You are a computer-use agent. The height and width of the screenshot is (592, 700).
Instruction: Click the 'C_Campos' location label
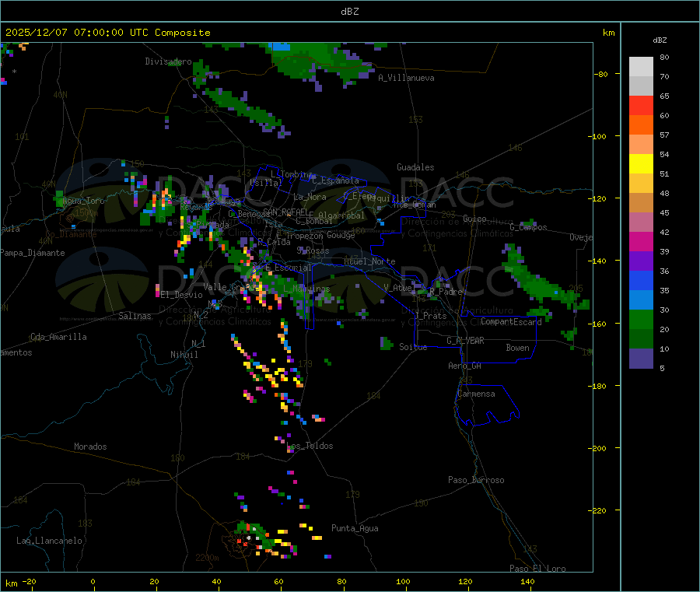[x=529, y=227]
